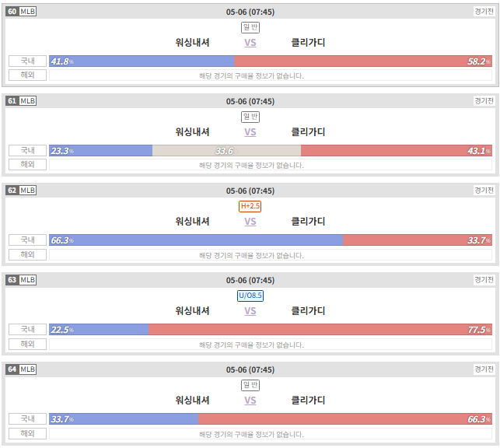Click the 77.5% red bar in match 63

320,329
